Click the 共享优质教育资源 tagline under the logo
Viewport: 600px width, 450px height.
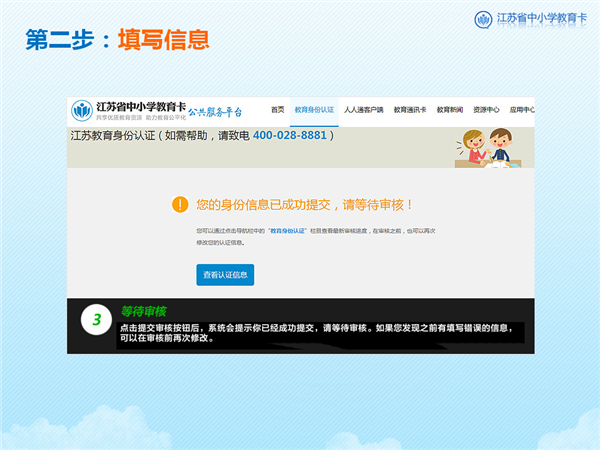click(119, 117)
